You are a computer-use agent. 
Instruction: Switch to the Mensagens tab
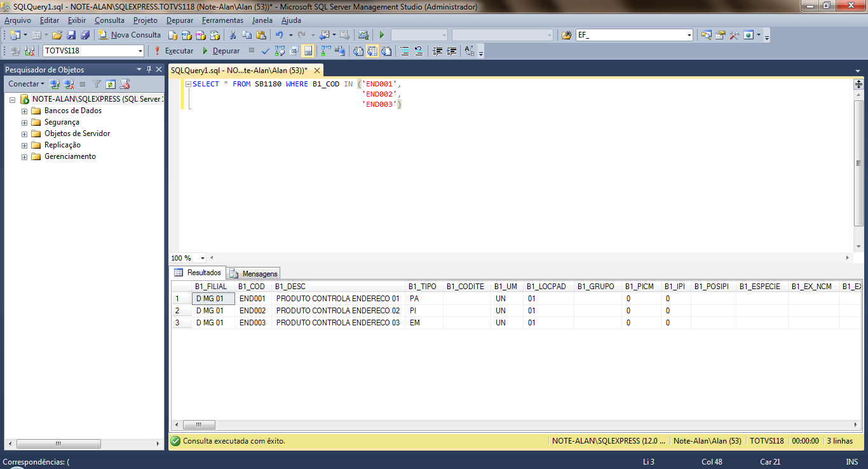tap(254, 273)
